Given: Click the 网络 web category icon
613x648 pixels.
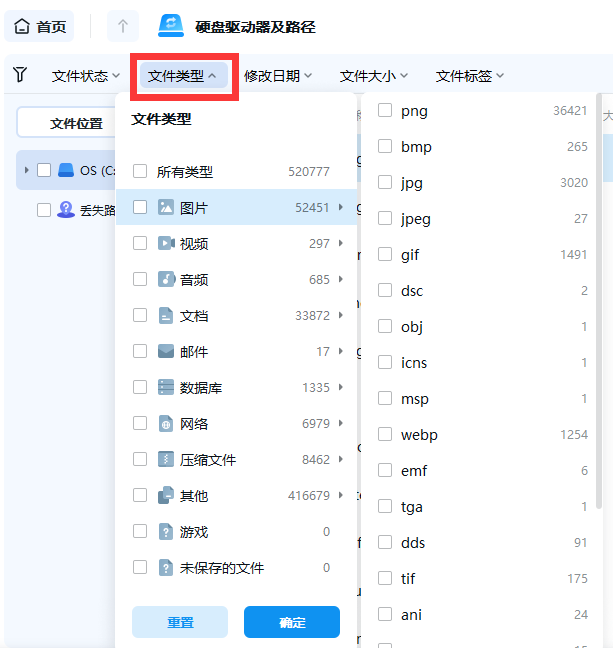Looking at the screenshot, I should tap(166, 424).
